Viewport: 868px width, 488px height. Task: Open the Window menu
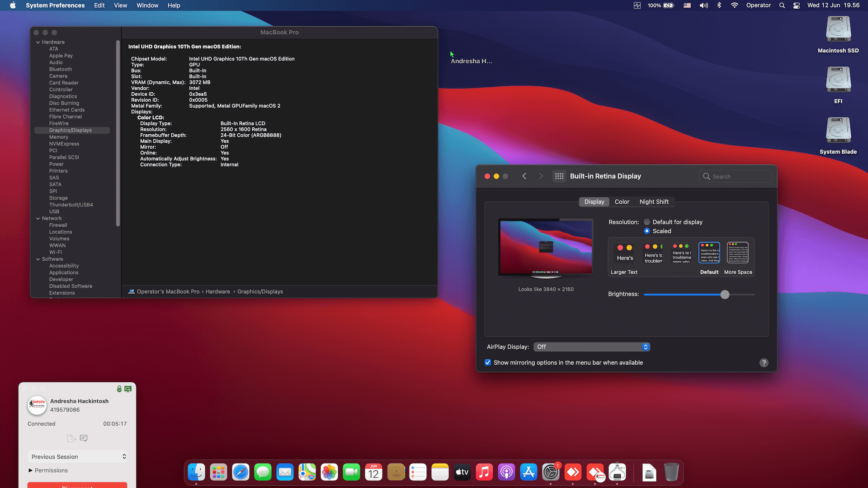tap(147, 5)
